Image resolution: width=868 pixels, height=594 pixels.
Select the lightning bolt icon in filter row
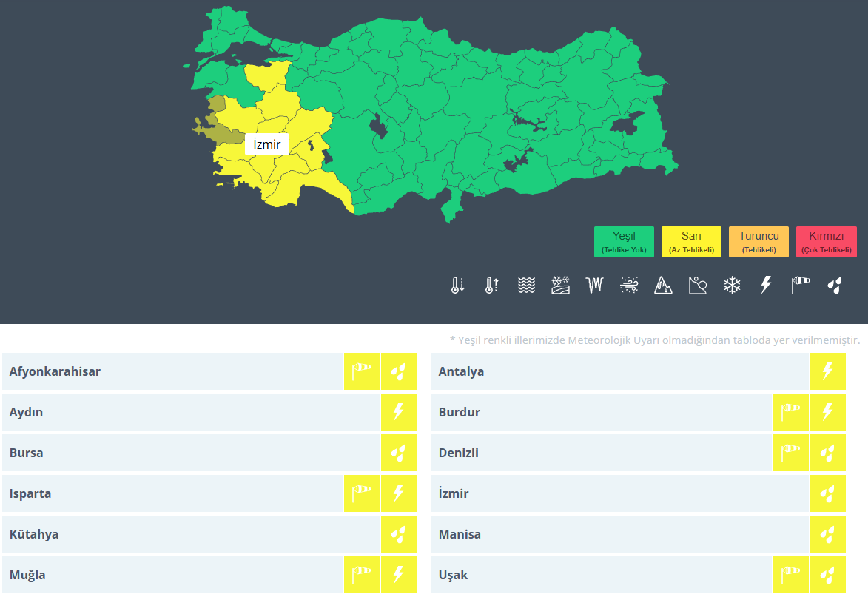(x=766, y=285)
